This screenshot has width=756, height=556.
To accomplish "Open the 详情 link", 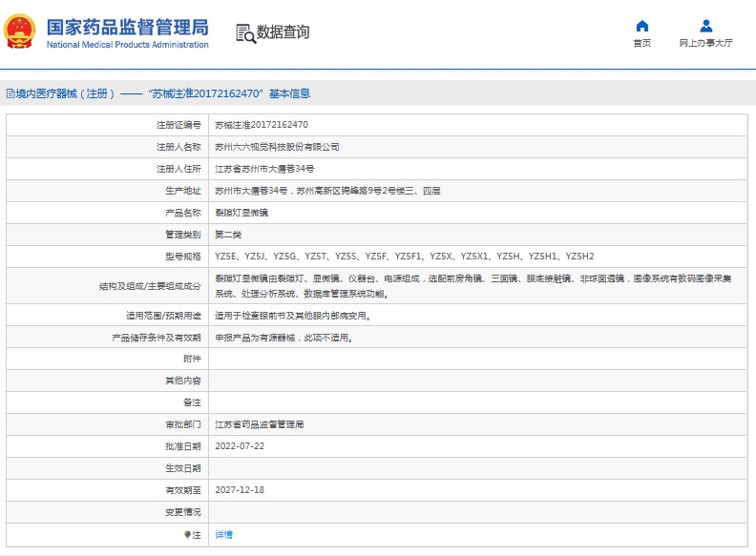I will pos(223,535).
